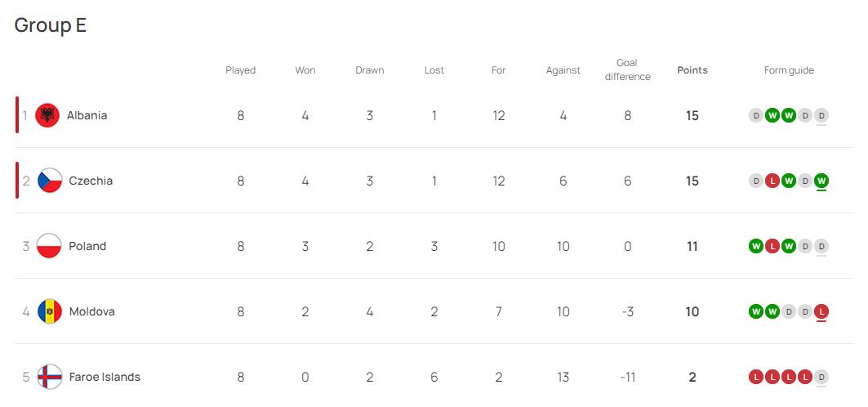The height and width of the screenshot is (407, 868).
Task: Click the Points column header
Action: [x=692, y=70]
